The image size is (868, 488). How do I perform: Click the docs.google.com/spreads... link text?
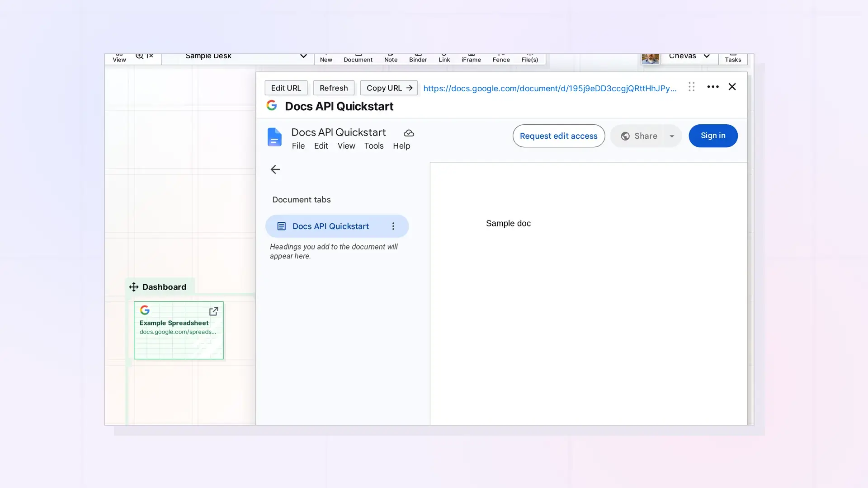pos(178,332)
